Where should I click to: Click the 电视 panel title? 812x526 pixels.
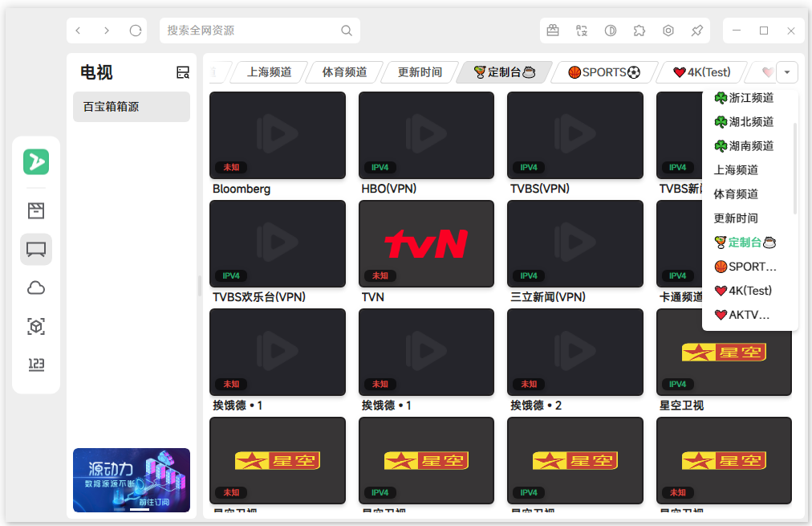click(96, 72)
